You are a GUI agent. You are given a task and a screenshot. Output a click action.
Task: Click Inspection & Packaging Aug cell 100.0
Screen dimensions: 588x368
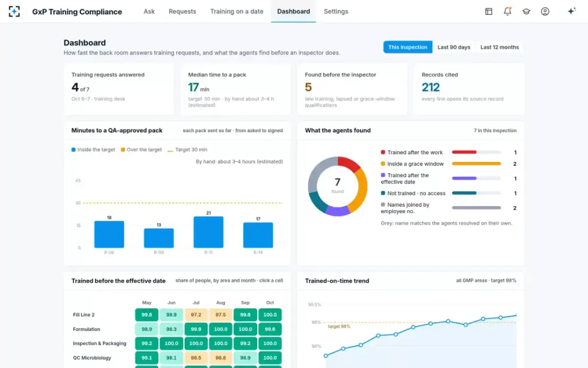tap(220, 343)
